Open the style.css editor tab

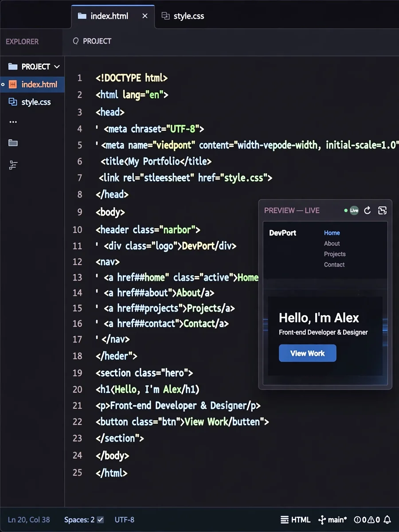(183, 16)
